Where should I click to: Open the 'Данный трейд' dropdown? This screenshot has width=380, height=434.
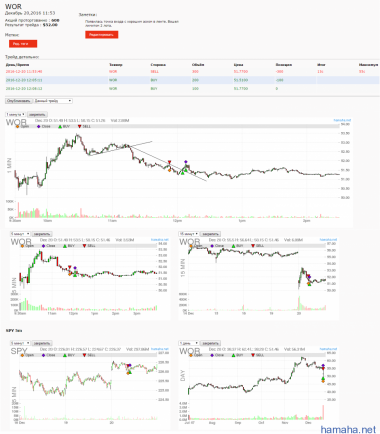click(53, 101)
